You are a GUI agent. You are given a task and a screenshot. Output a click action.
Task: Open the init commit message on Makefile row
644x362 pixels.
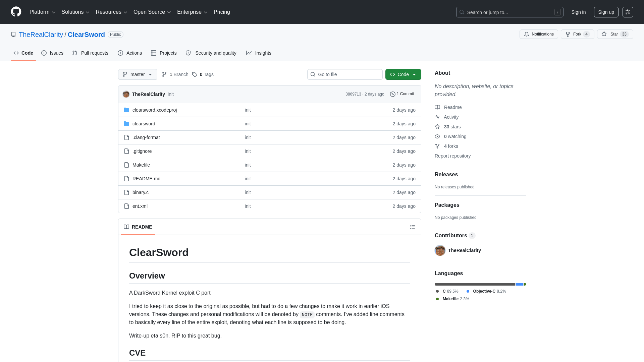point(248,165)
